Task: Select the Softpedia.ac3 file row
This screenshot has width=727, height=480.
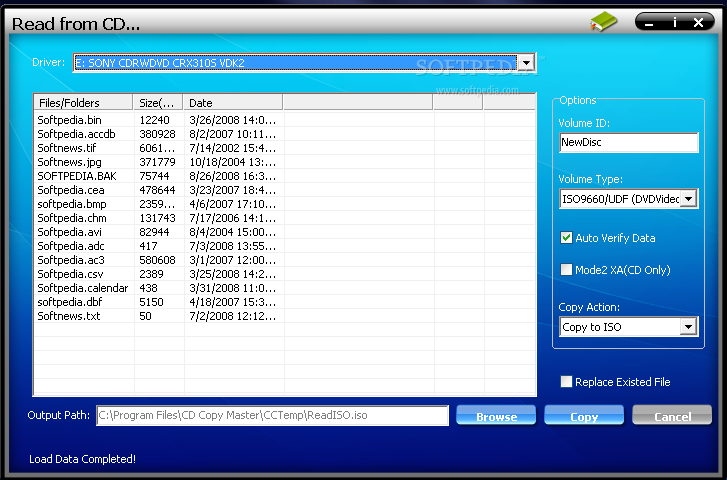Action: 285,260
